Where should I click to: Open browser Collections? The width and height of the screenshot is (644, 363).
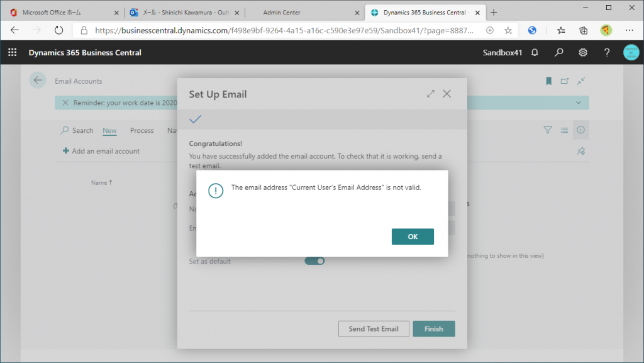pos(583,30)
